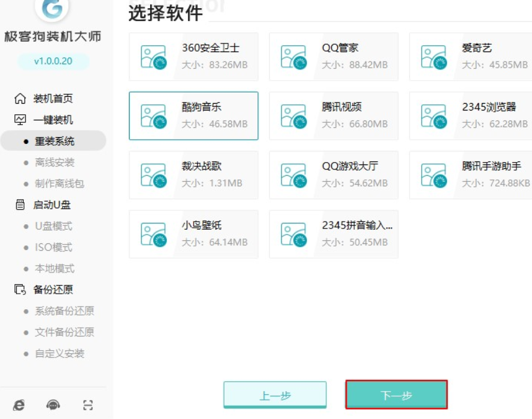
Task: Toggle selection of 腾讯视频 tile
Action: tap(334, 116)
